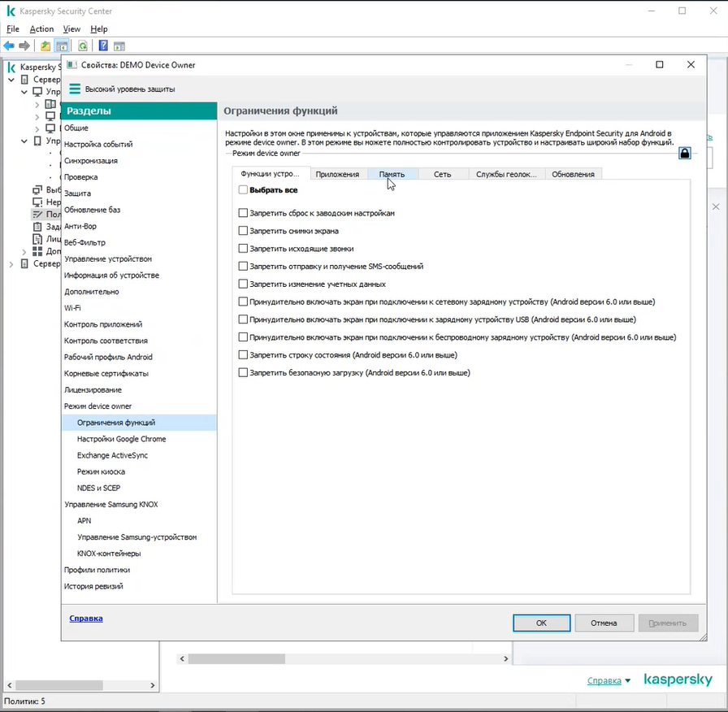
Task: Switch to the 'Приложения' tab
Action: 337,174
